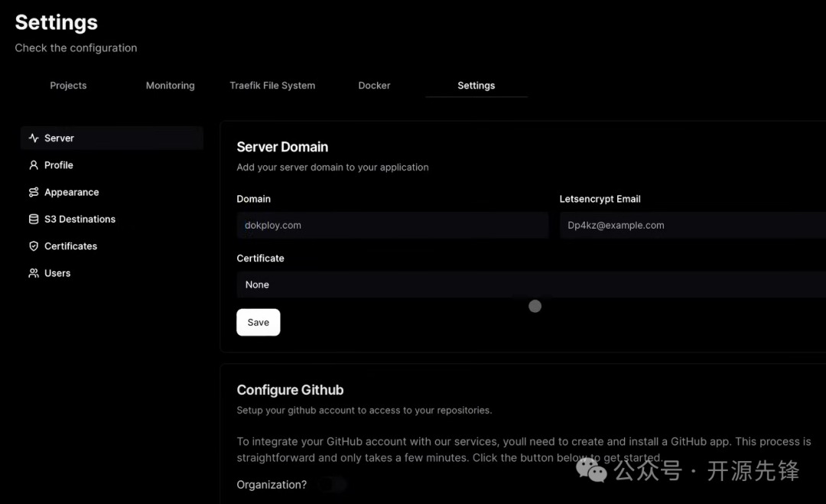This screenshot has width=826, height=504.
Task: Open the Profile settings section
Action: click(x=112, y=165)
